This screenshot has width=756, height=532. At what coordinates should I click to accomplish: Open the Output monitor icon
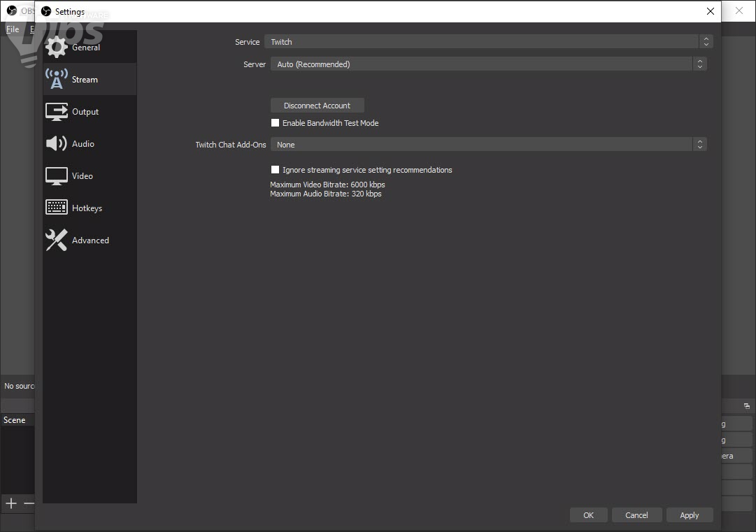[57, 111]
